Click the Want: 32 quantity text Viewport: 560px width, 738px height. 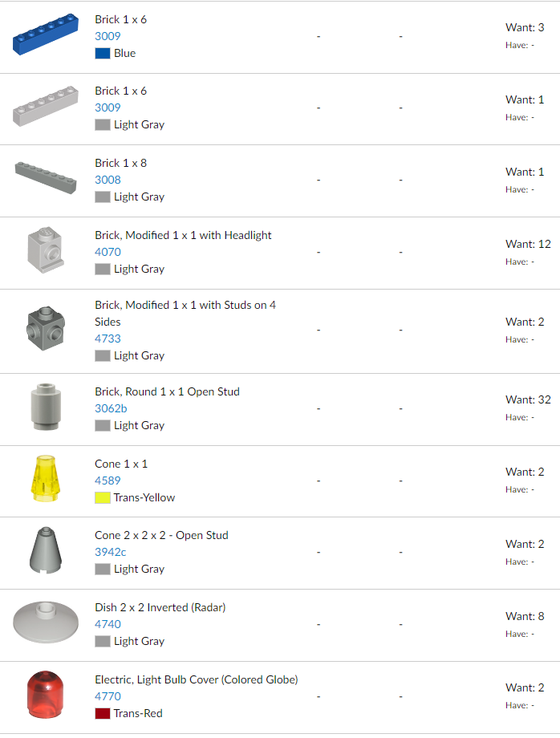[x=528, y=399]
